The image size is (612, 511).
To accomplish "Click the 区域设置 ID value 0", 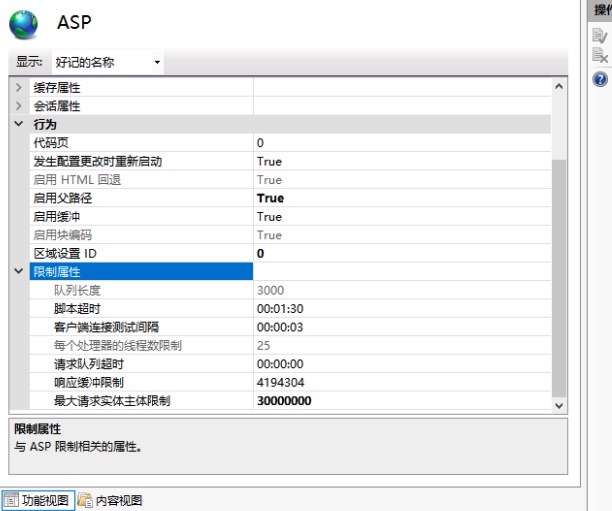I will (260, 253).
